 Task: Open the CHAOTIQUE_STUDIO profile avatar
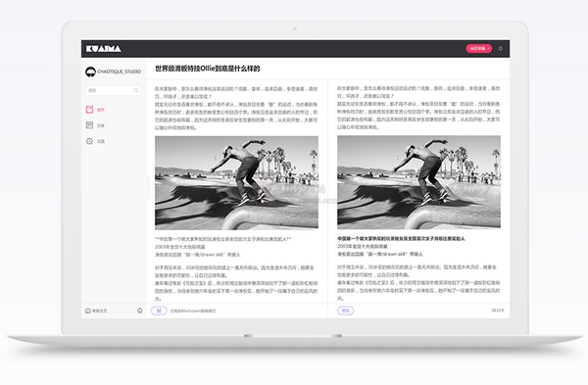click(x=90, y=72)
